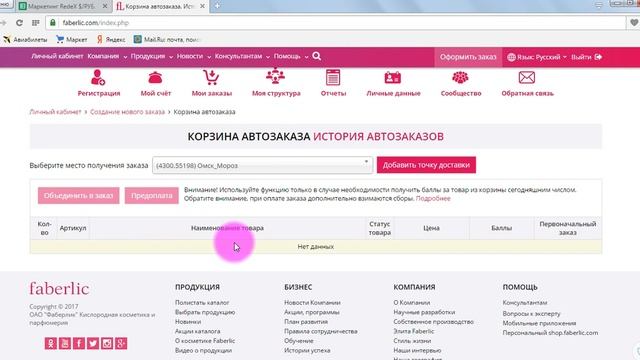
Task: Click the Twitter social icon
Action: [93, 343]
